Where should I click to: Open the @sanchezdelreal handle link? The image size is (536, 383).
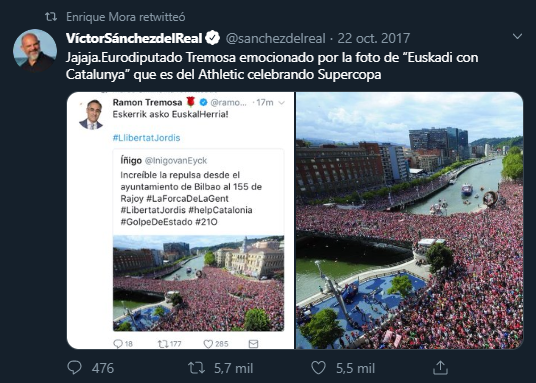pyautogui.click(x=276, y=38)
